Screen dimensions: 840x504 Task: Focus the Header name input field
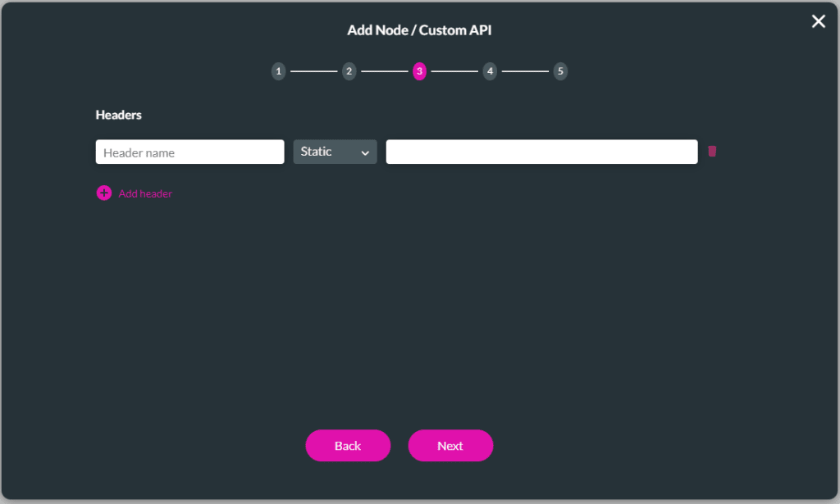(x=189, y=152)
